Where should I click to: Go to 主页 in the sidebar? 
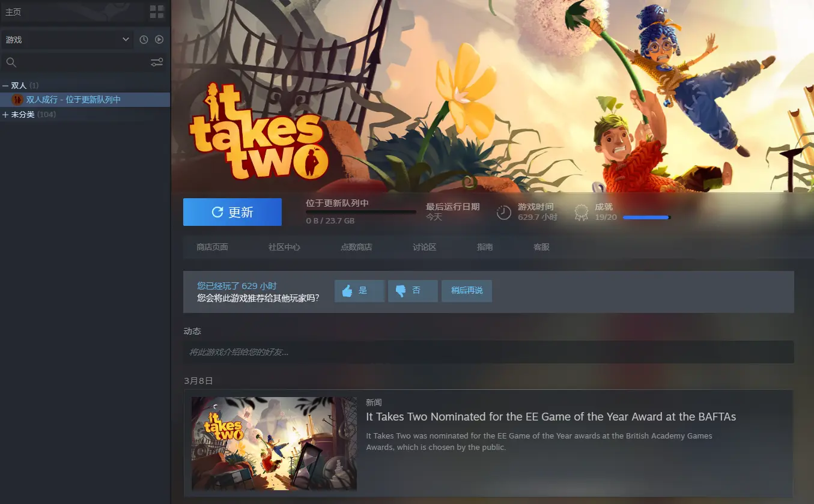pos(13,12)
